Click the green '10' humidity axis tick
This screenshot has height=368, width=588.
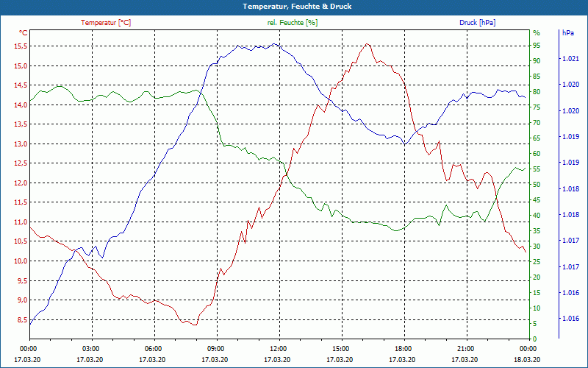(x=537, y=308)
